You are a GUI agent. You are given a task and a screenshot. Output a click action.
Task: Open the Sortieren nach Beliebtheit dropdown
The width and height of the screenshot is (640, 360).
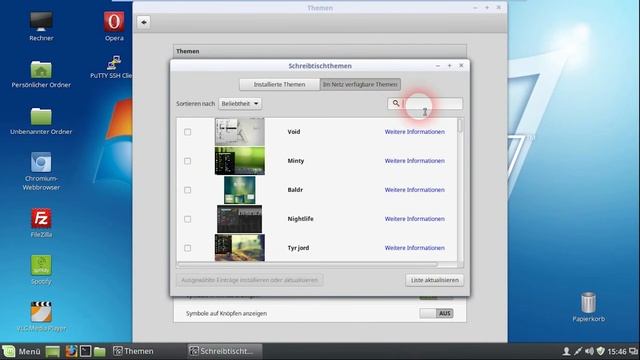pyautogui.click(x=240, y=104)
